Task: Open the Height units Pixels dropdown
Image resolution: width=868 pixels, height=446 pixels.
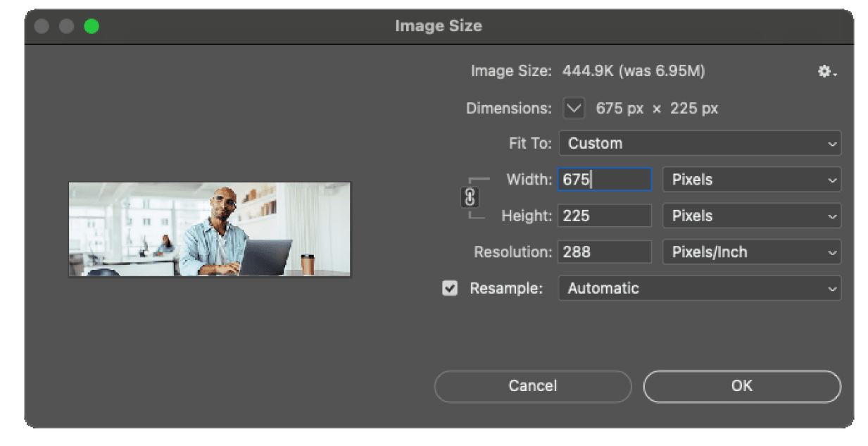Action: tap(751, 216)
